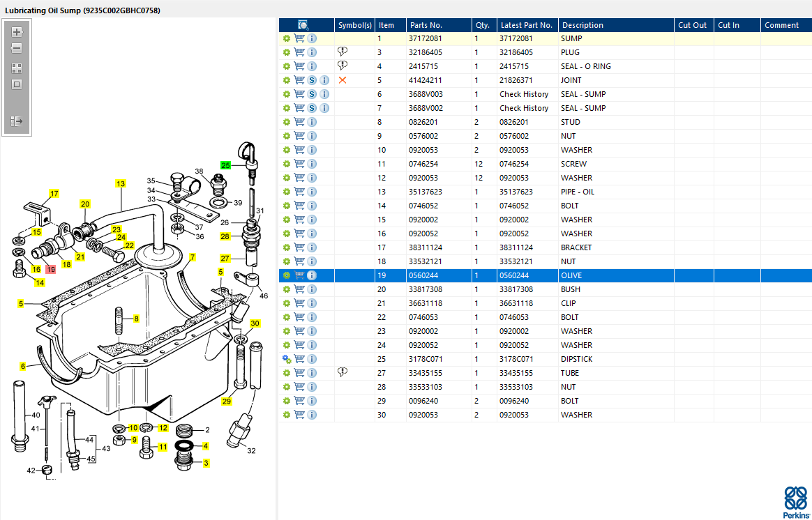Select the PIPE - OIL row
This screenshot has height=520, width=812.
click(577, 192)
